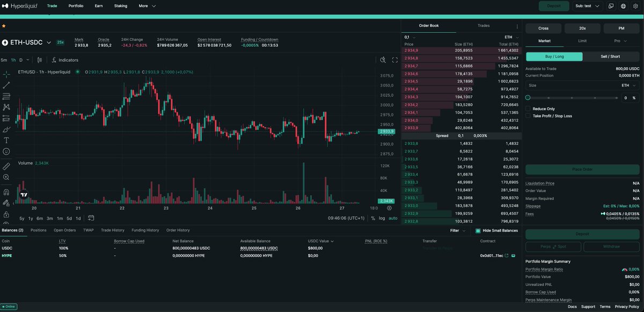
Task: Open the settings gear in top bar
Action: [635, 6]
